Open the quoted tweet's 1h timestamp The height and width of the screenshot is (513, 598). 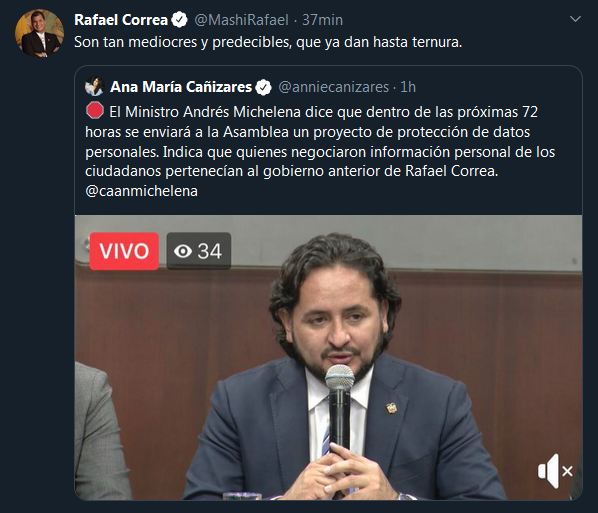tap(408, 87)
